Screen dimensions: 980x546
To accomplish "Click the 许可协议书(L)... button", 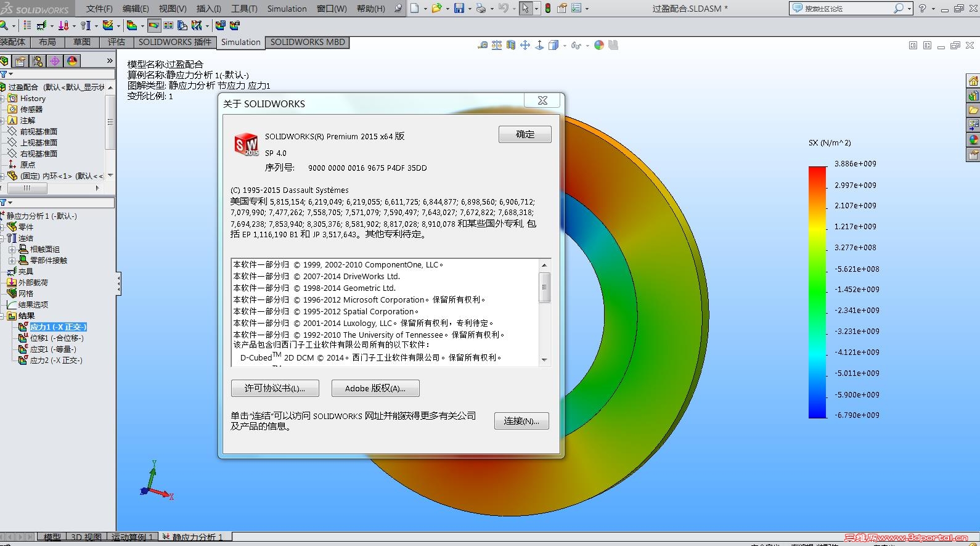I will click(275, 388).
